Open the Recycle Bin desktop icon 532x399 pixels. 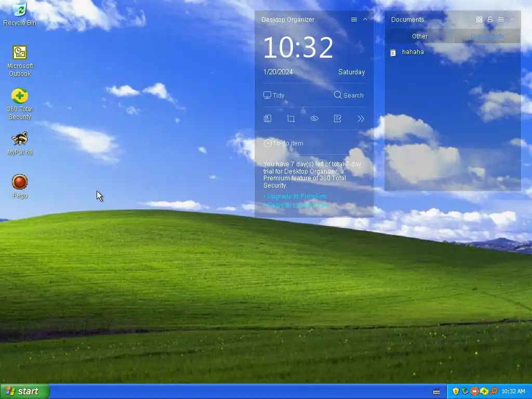tap(20, 14)
